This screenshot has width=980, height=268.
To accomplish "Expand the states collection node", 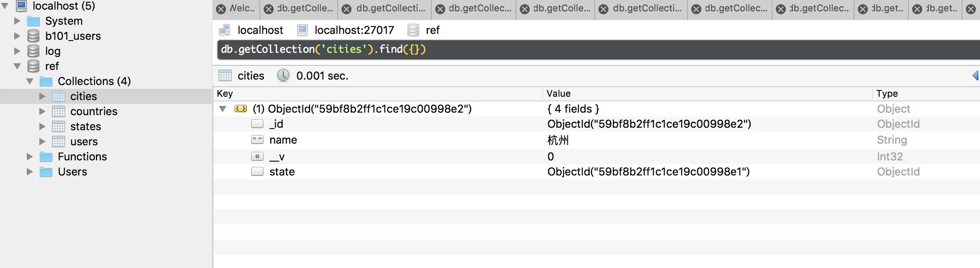I will [x=42, y=126].
